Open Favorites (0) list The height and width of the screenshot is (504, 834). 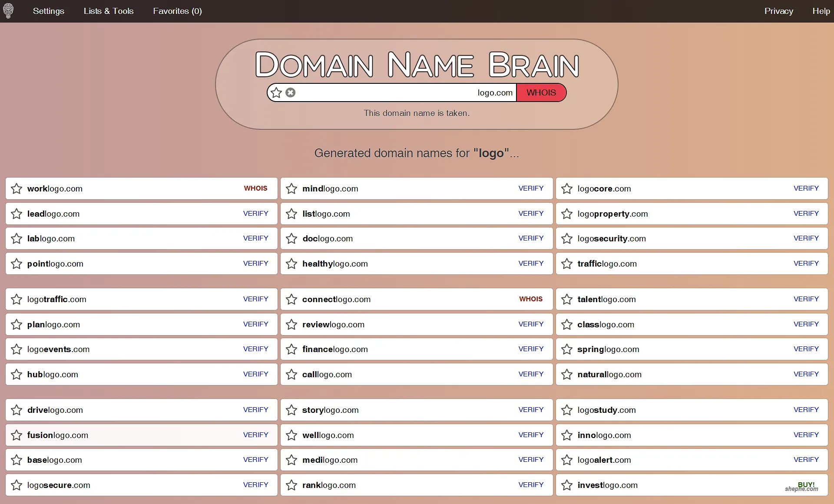pyautogui.click(x=177, y=11)
